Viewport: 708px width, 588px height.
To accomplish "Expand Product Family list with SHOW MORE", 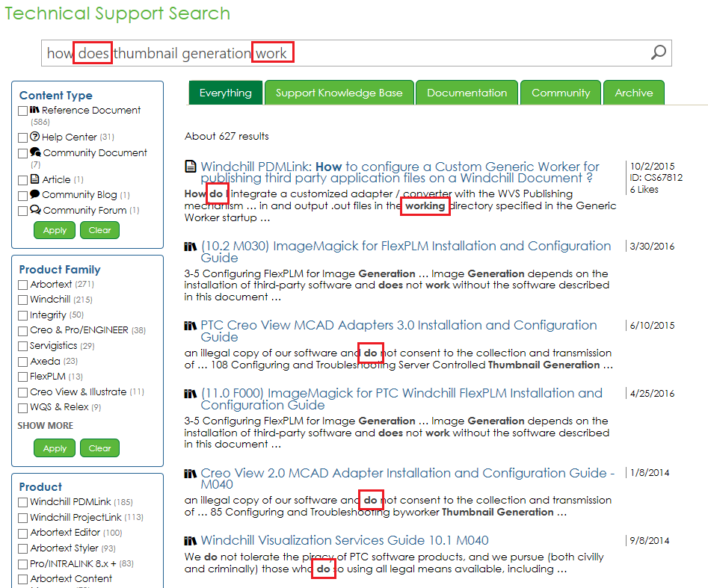I will 45,426.
